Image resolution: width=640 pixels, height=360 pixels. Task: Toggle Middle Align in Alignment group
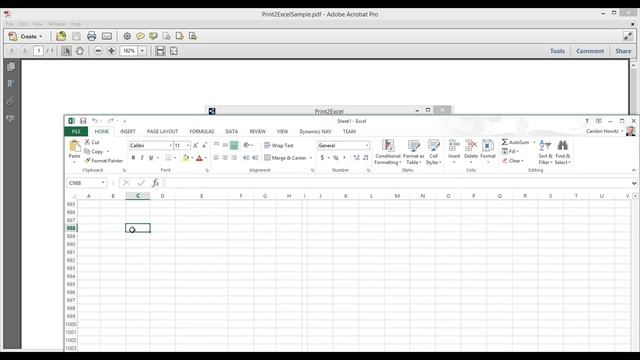click(x=225, y=145)
